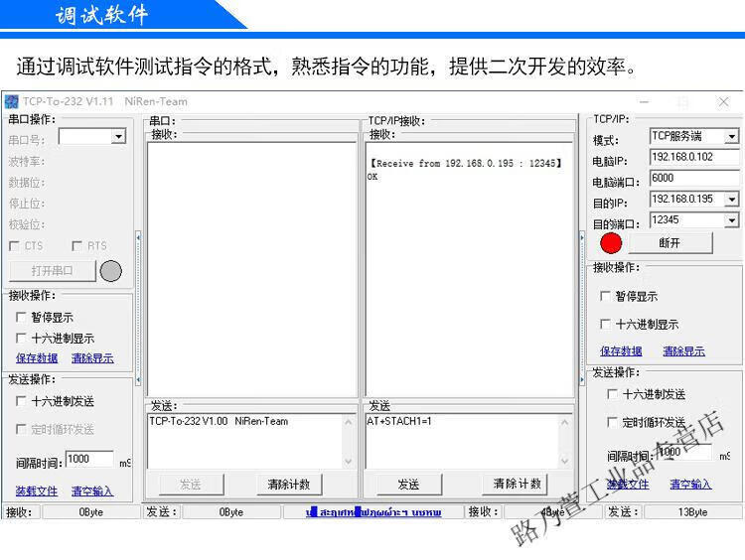
Task: Enable 十六进制显示 in serial receive options
Action: pyautogui.click(x=21, y=338)
